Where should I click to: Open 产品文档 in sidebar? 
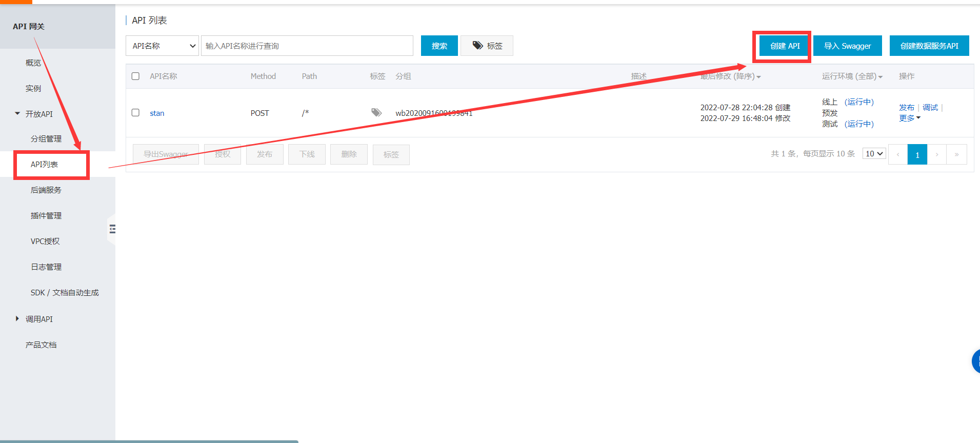[41, 345]
